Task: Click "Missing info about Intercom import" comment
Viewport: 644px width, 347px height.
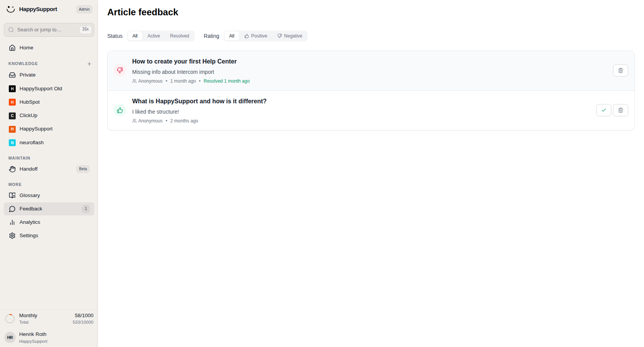Action: [173, 72]
